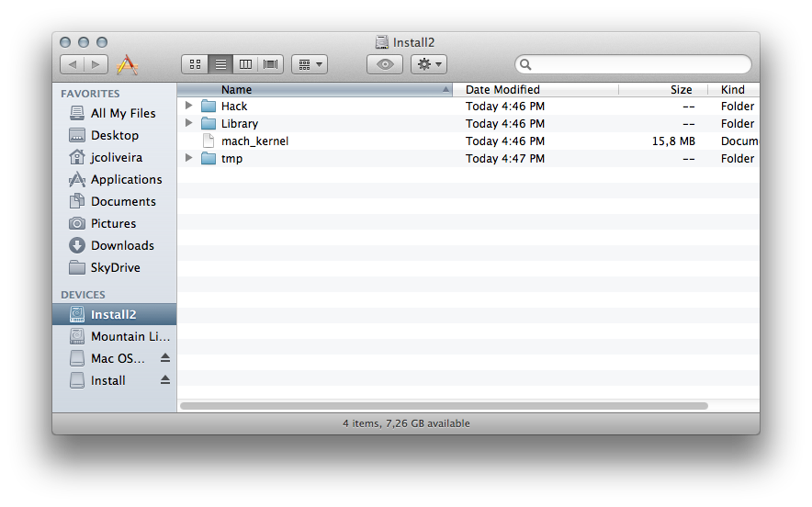Click Today 4:47 PM date for tmp
Image resolution: width=812 pixels, height=507 pixels.
click(x=505, y=159)
